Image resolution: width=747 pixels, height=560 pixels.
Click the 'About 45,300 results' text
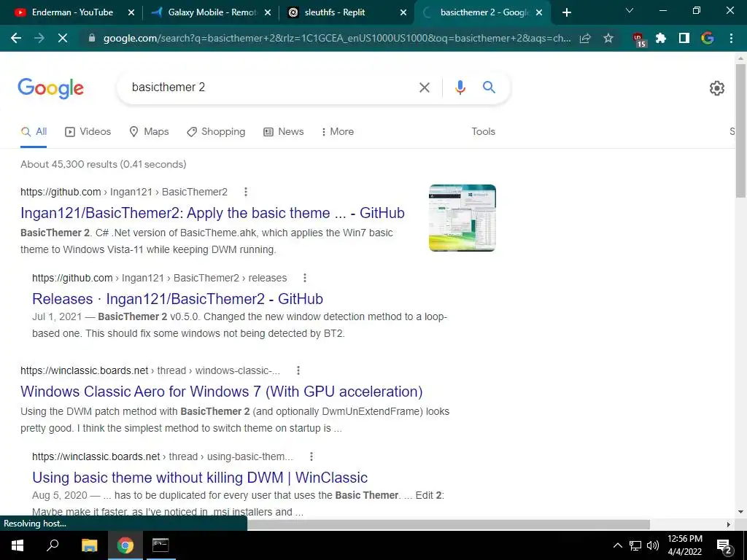[104, 164]
